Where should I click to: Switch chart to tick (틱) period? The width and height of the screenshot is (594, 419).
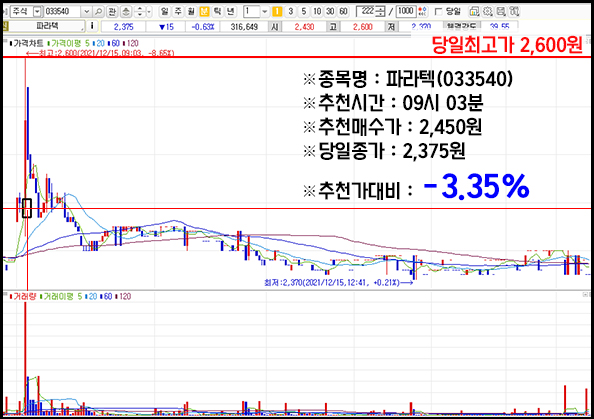click(x=217, y=11)
